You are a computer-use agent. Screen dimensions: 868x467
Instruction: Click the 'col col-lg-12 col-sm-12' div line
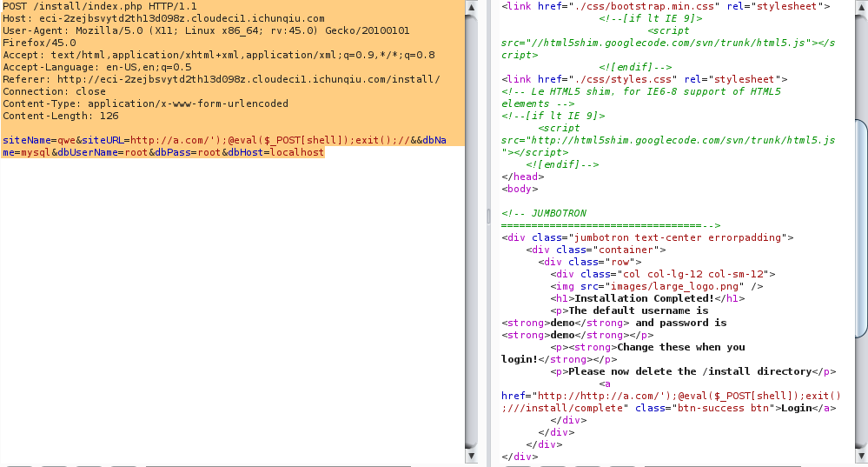663,275
